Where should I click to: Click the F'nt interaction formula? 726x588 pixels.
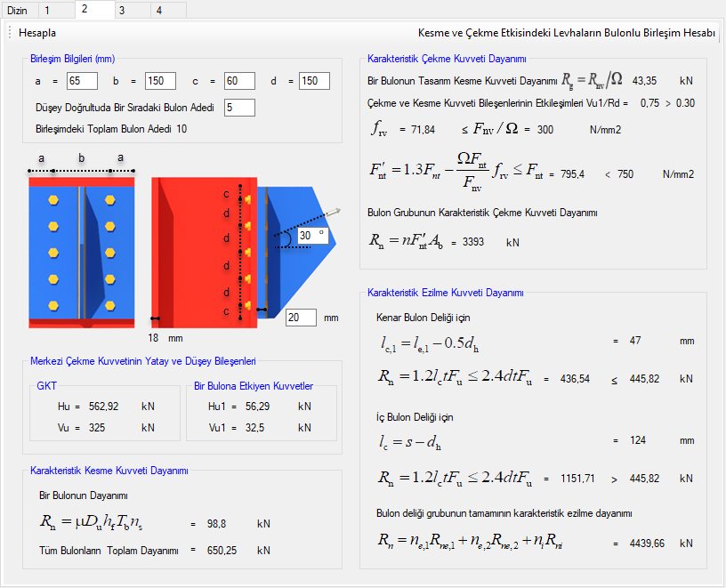[456, 172]
